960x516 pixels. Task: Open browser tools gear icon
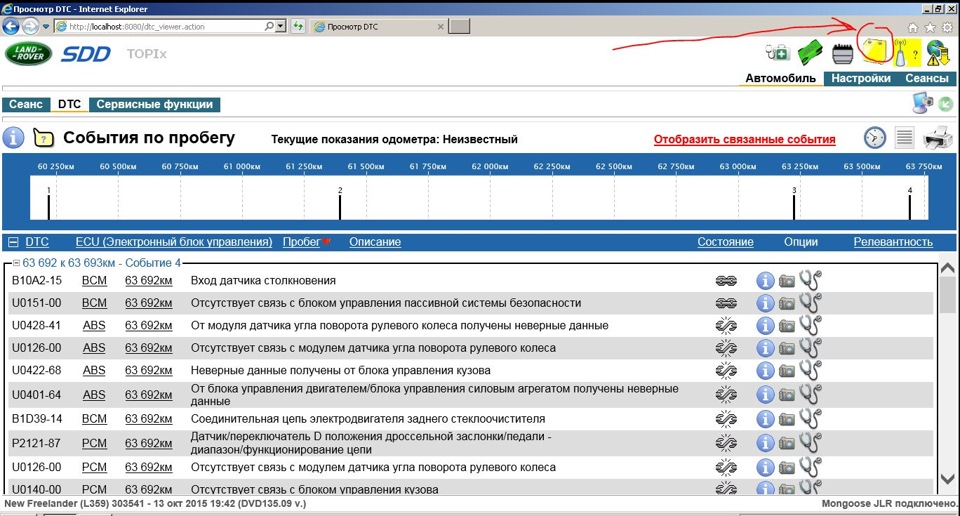(947, 28)
